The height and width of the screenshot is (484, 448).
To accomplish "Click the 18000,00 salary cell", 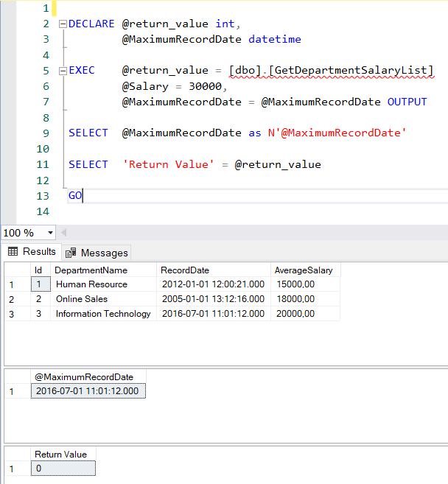I will pyautogui.click(x=305, y=299).
